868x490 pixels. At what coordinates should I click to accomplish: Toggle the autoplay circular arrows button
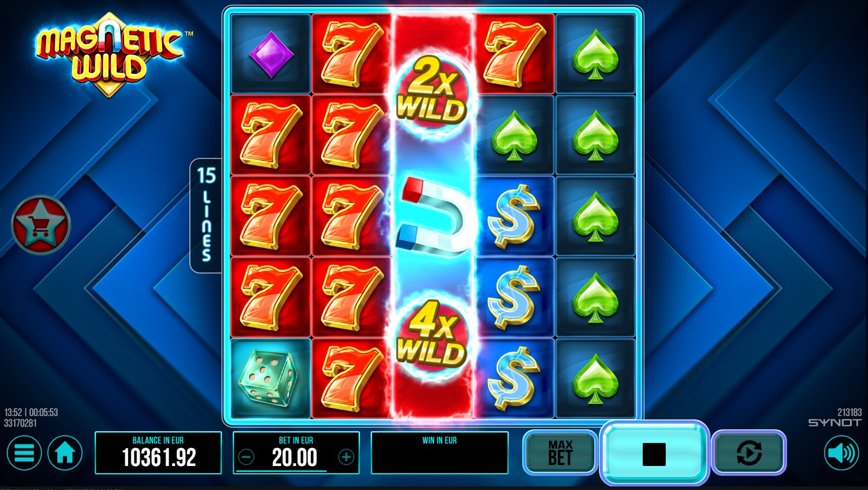point(749,452)
